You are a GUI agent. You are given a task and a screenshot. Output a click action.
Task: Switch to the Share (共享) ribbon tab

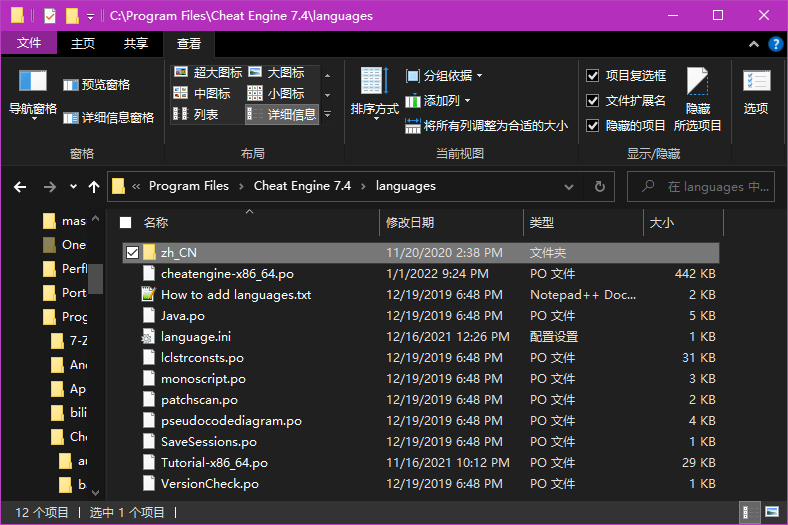[136, 44]
